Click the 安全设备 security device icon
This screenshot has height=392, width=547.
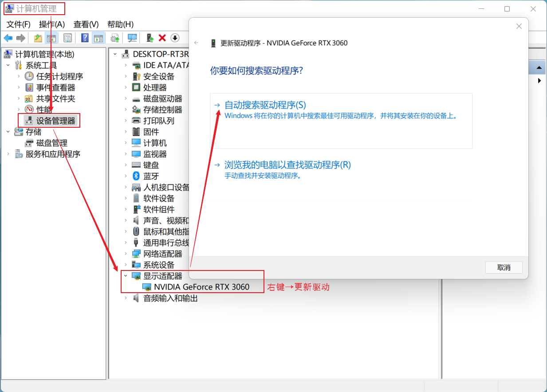(x=137, y=76)
